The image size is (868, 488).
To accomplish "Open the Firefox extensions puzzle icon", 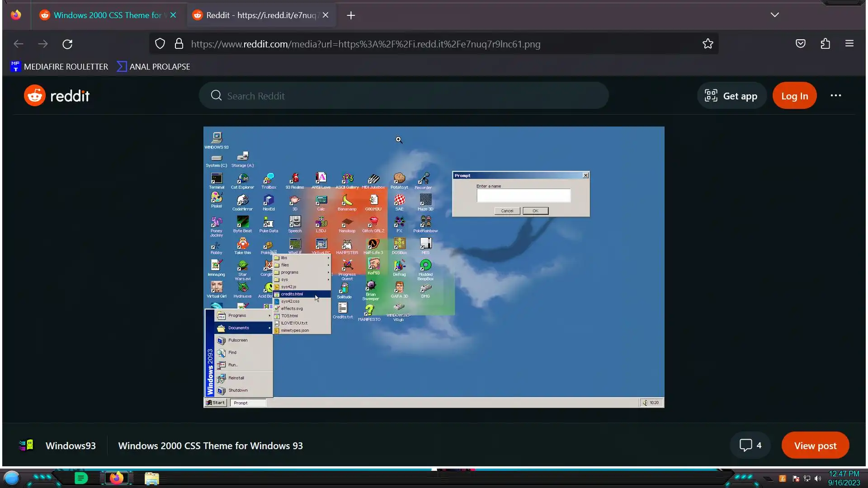I will 825,44.
